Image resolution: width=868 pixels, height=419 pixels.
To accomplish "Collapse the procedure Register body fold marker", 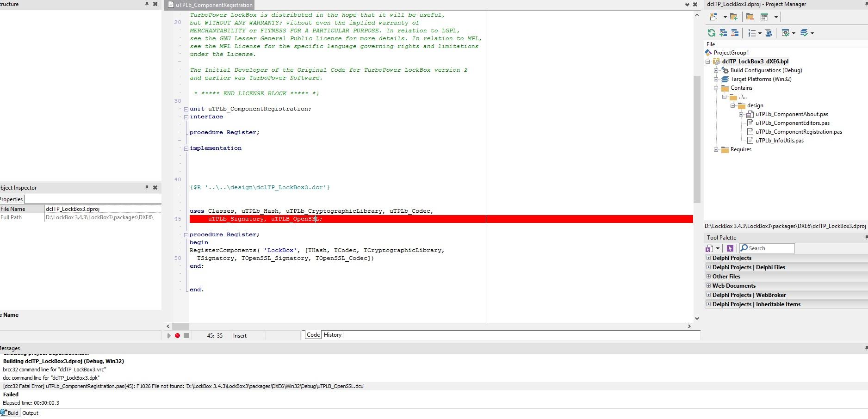I will tap(186, 235).
